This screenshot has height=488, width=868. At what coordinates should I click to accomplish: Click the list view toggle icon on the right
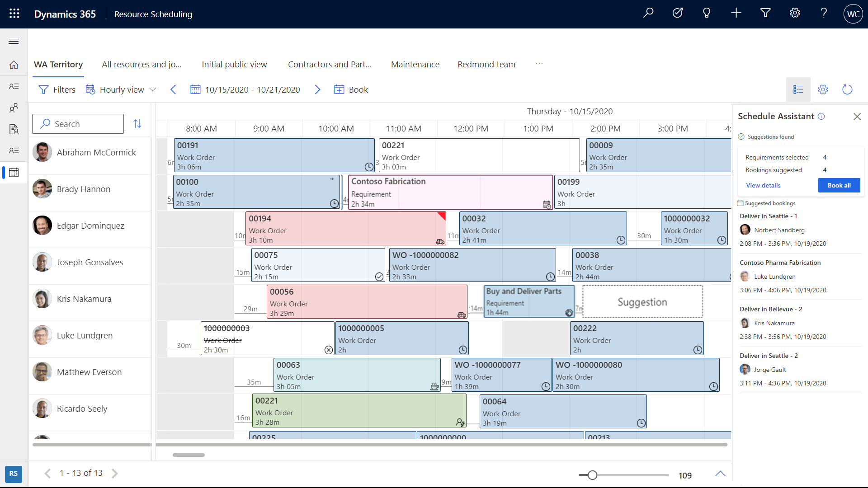(x=797, y=89)
